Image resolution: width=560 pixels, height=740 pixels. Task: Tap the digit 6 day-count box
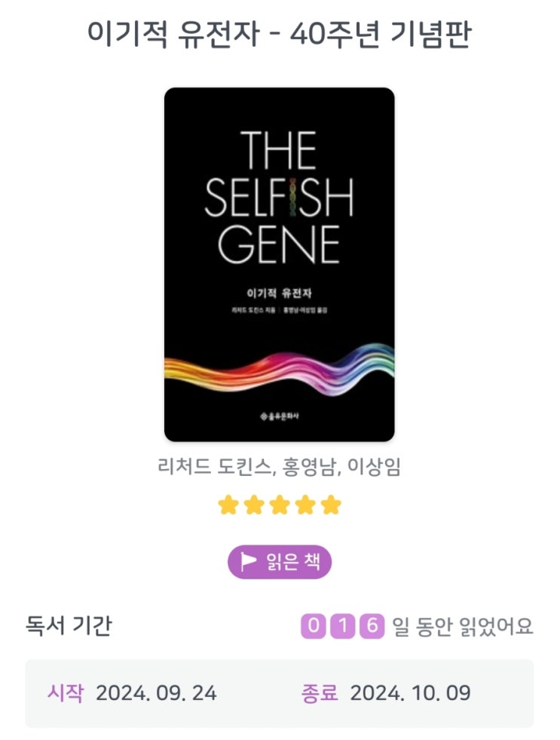coord(372,626)
